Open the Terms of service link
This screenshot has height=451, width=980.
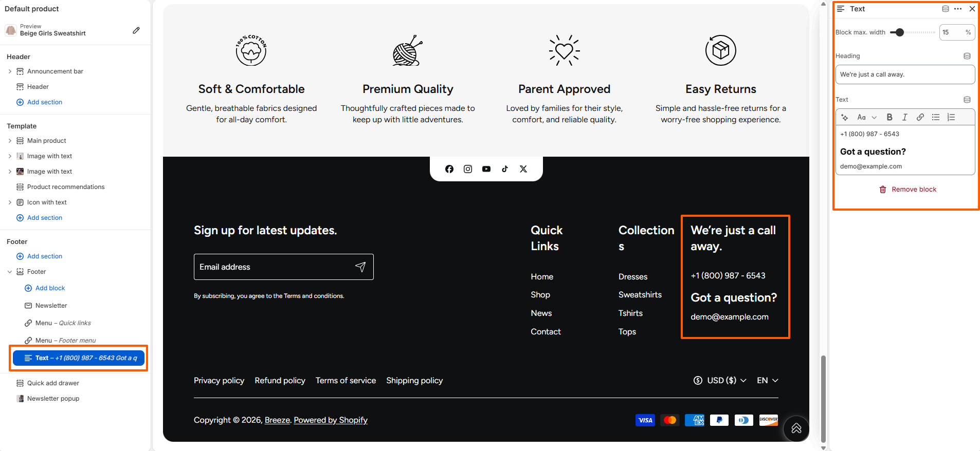pos(346,381)
